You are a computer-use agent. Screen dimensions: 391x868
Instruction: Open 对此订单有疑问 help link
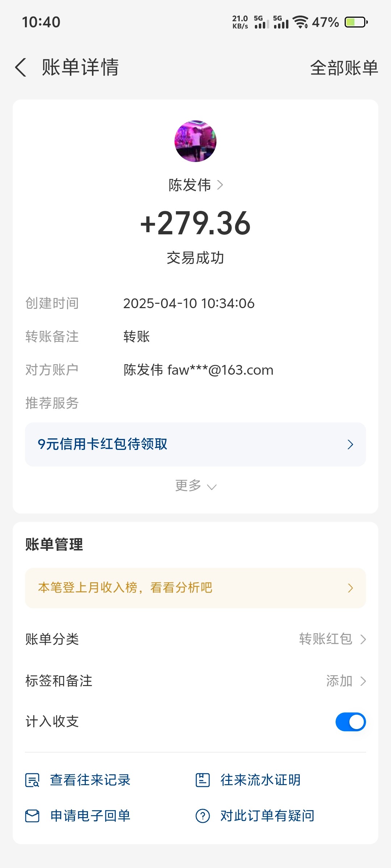[267, 816]
